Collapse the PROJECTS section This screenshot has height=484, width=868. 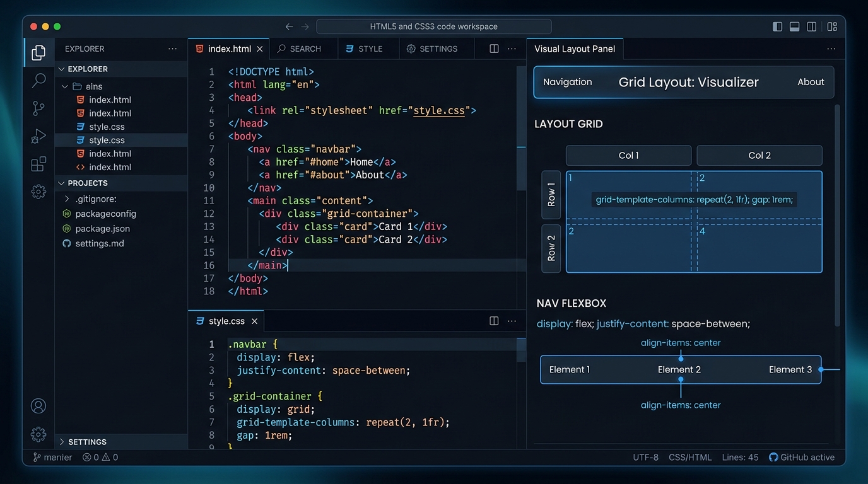121,183
